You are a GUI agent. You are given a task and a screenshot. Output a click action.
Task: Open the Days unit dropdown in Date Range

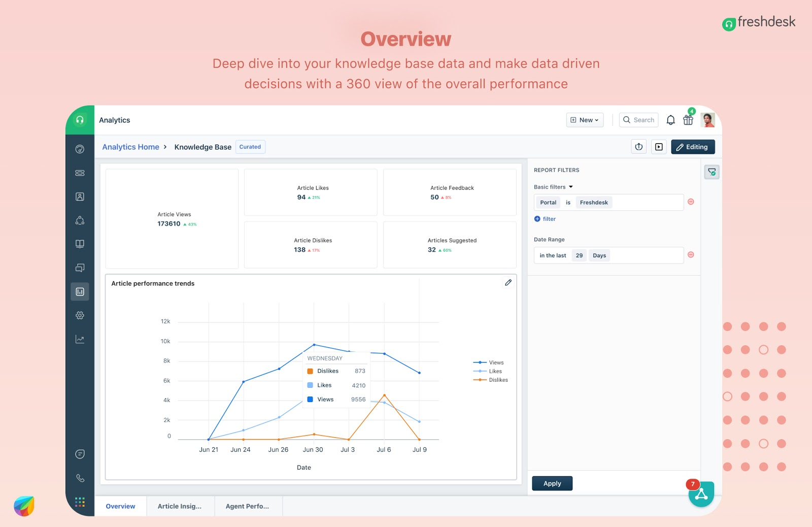[x=599, y=255]
